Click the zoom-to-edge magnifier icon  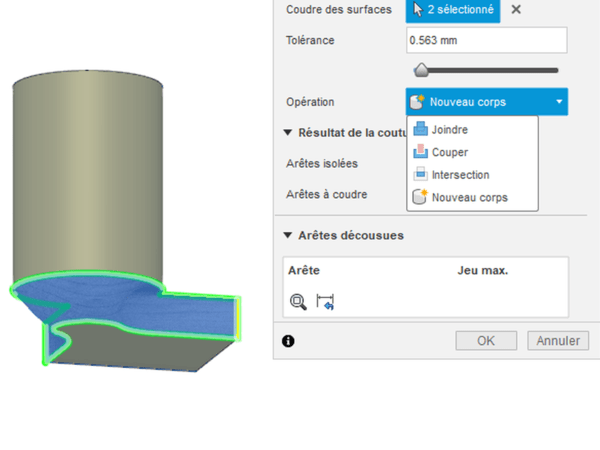[298, 300]
